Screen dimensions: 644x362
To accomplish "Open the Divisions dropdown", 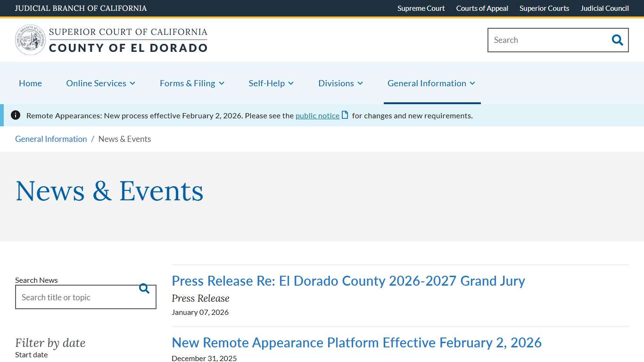I will (340, 83).
